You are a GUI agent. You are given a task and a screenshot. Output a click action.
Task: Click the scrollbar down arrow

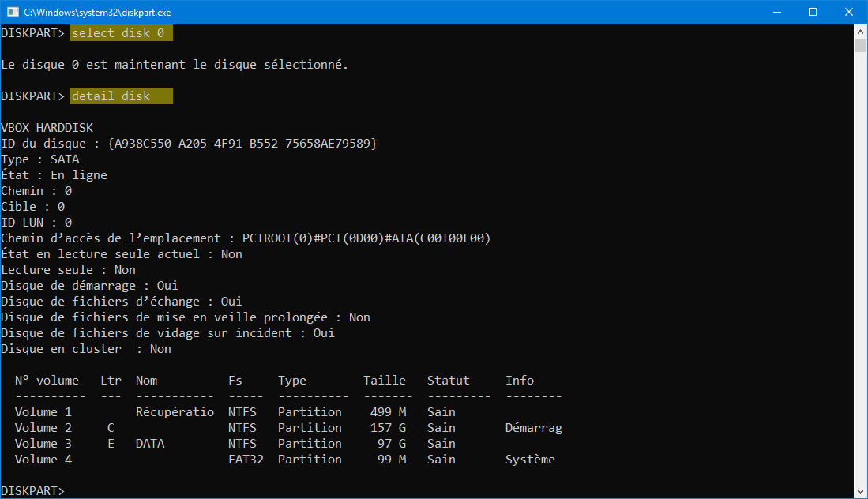[x=860, y=491]
